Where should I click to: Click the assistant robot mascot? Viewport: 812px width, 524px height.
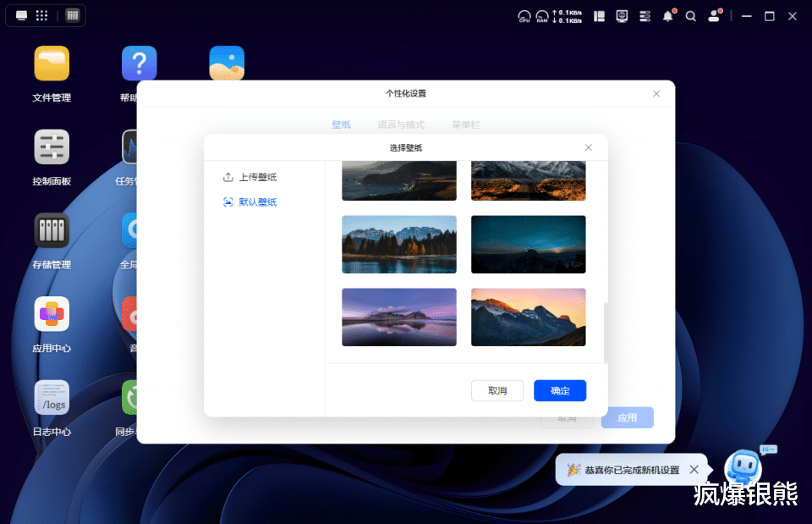[x=743, y=466]
